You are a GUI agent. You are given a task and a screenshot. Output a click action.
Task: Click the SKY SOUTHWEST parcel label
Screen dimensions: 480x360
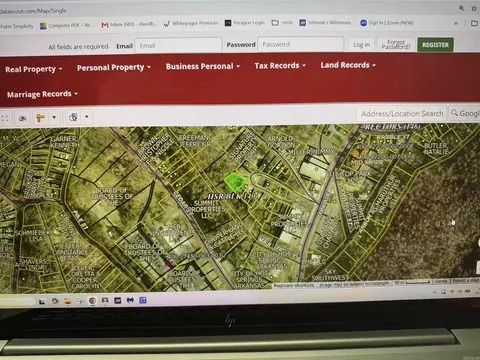330,275
